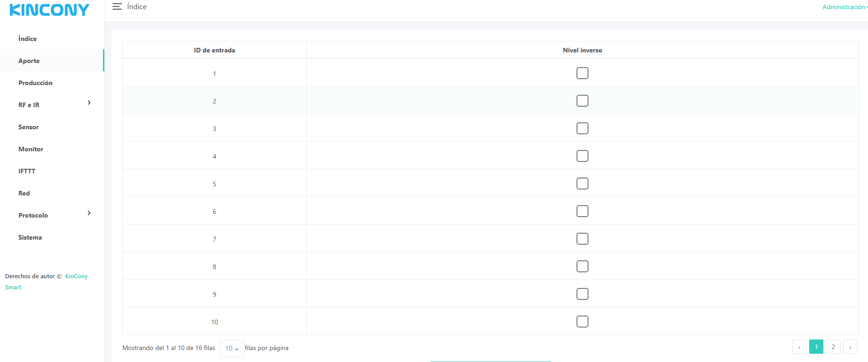
Task: Navigate to the Monitor section
Action: pos(31,149)
